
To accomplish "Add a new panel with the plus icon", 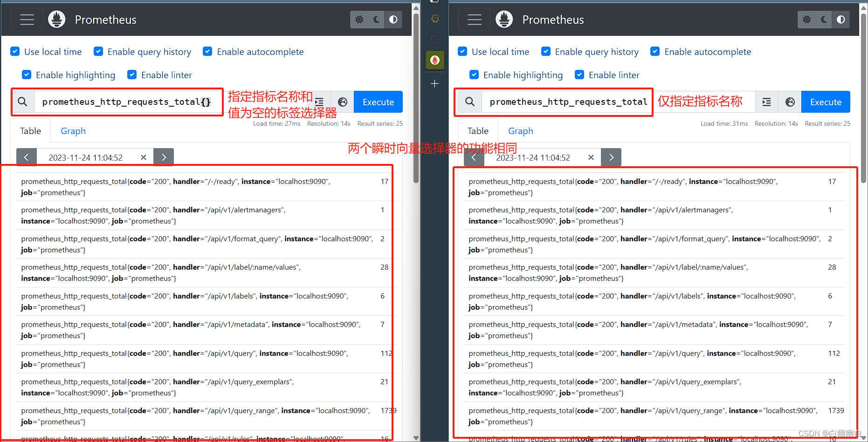I will [435, 83].
